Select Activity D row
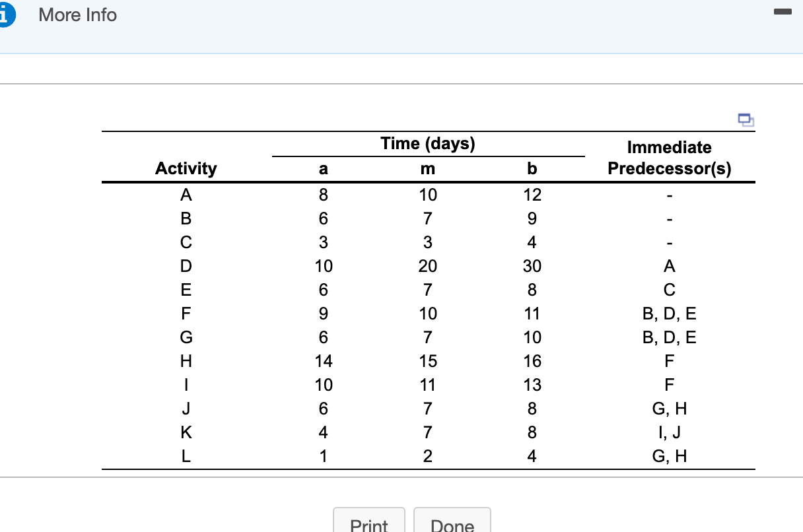803x532 pixels. 186,266
